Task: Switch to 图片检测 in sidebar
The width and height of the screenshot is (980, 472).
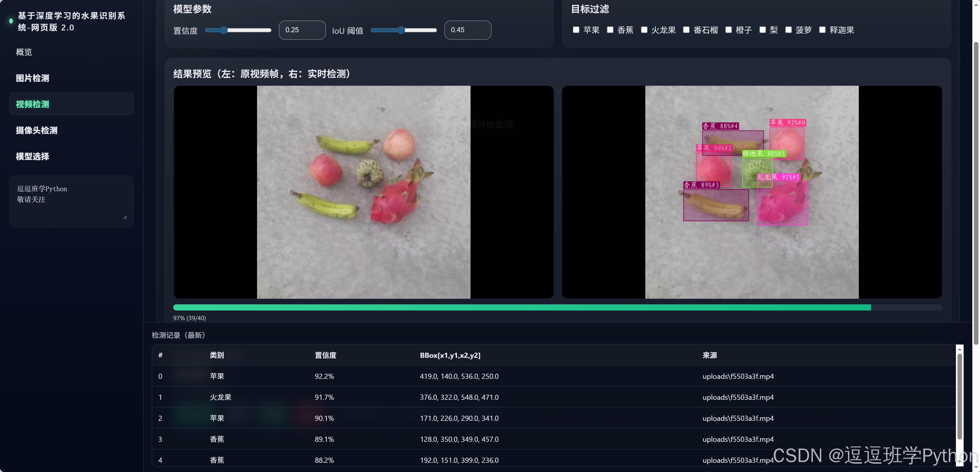Action: pos(32,78)
